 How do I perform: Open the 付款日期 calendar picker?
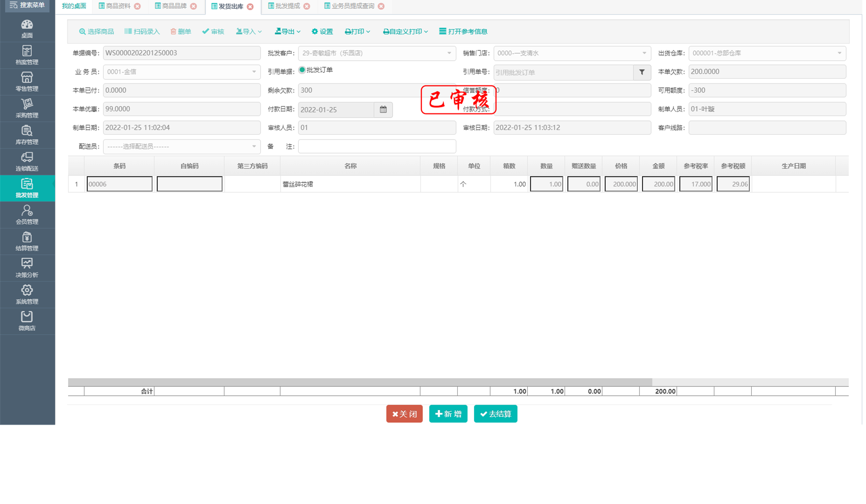point(383,110)
